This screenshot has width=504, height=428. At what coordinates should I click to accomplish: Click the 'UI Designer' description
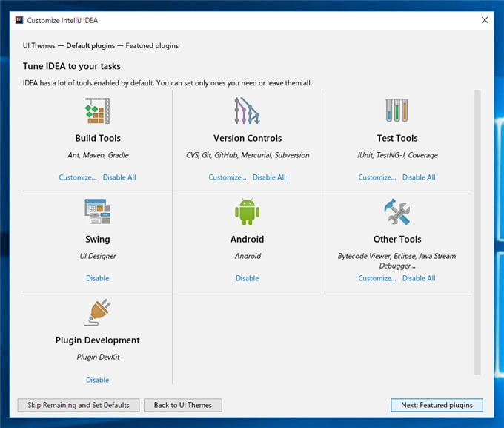tap(98, 256)
